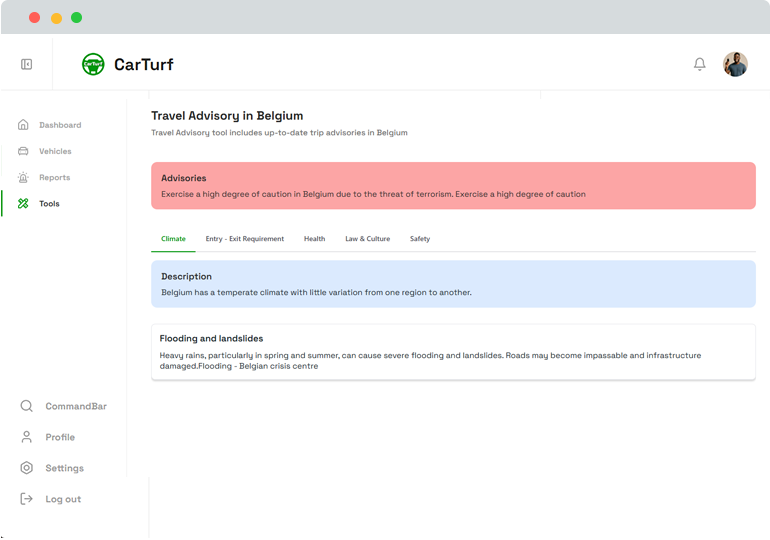The height and width of the screenshot is (540, 770).
Task: Collapse the sidebar using the panel icon
Action: (27, 64)
